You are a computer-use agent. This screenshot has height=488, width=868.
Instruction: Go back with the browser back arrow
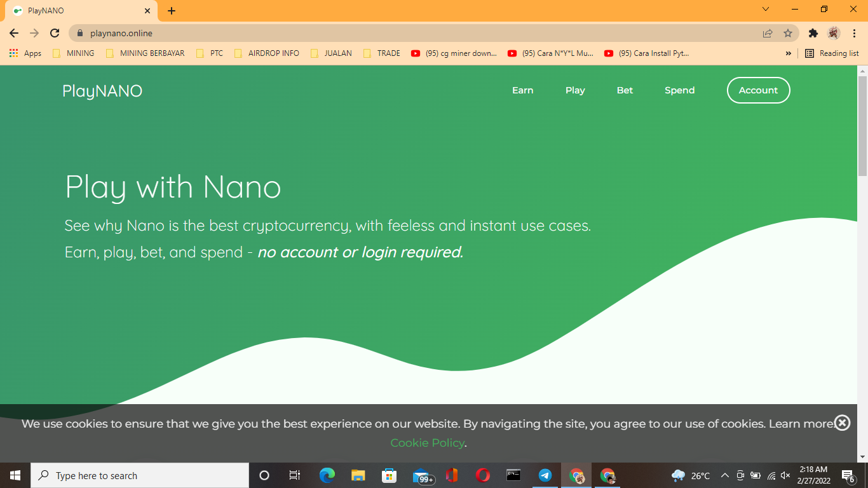point(14,33)
